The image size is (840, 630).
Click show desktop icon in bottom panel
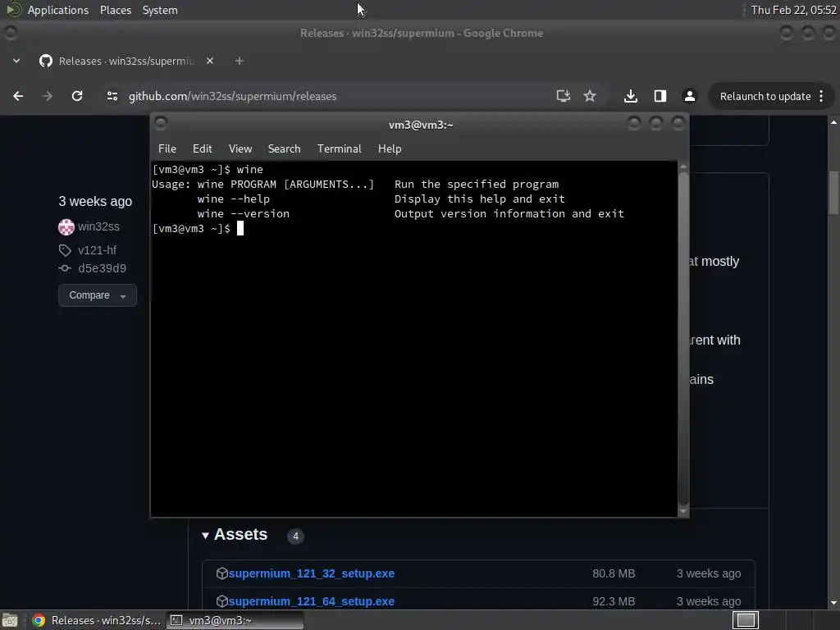point(10,620)
